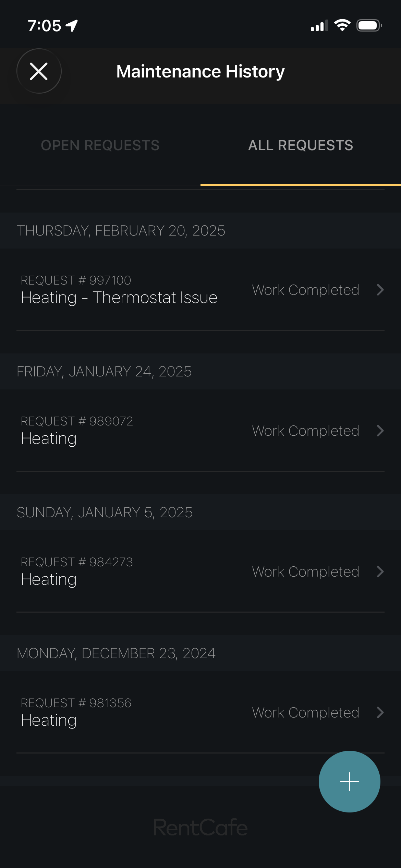401x868 pixels.
Task: Open chevron for request 989072
Action: click(380, 431)
